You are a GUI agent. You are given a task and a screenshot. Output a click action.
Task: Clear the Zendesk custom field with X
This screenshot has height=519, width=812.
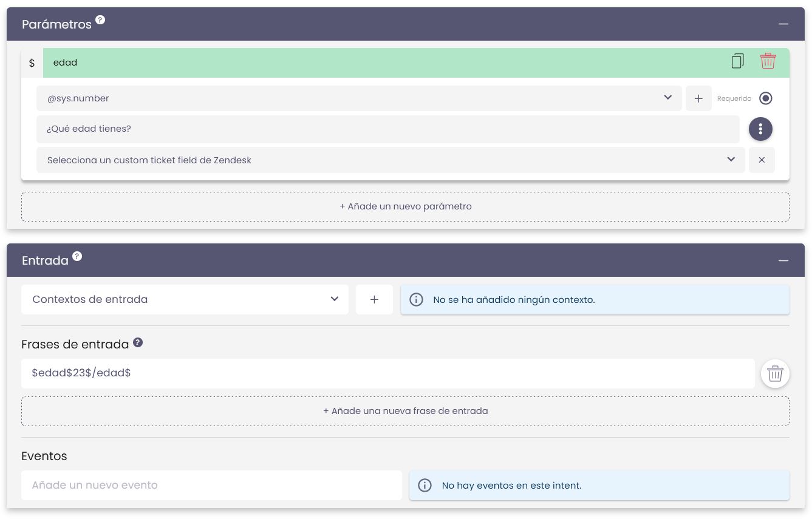[762, 160]
